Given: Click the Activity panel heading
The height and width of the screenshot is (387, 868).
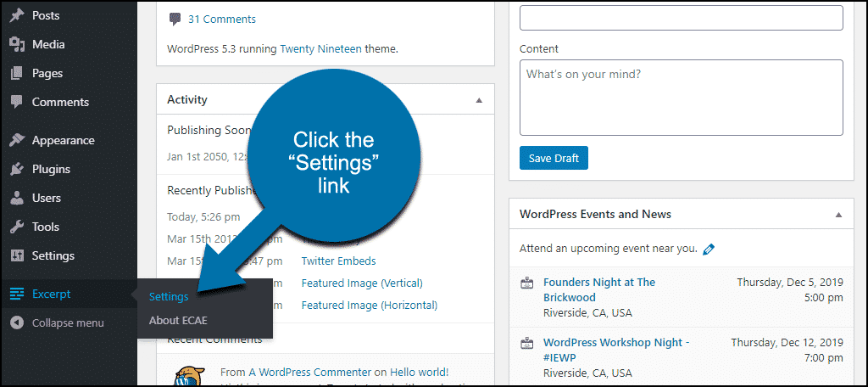Looking at the screenshot, I should tap(187, 100).
